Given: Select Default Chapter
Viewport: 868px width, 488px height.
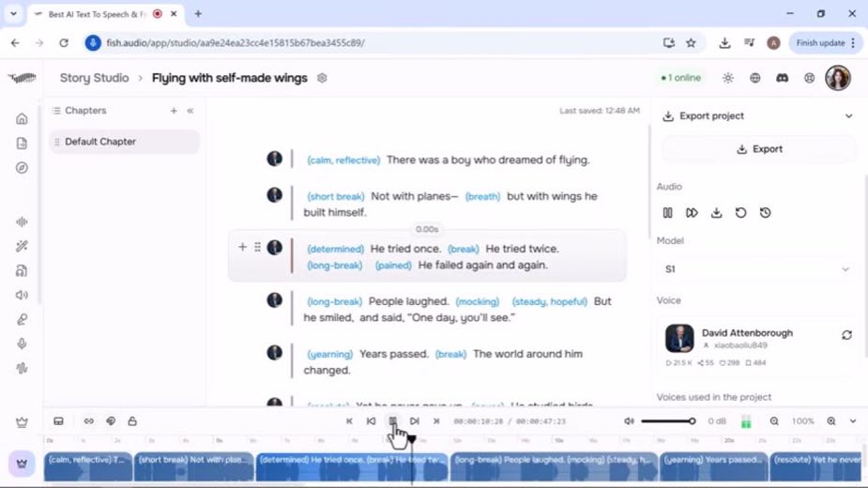Looking at the screenshot, I should coord(124,142).
